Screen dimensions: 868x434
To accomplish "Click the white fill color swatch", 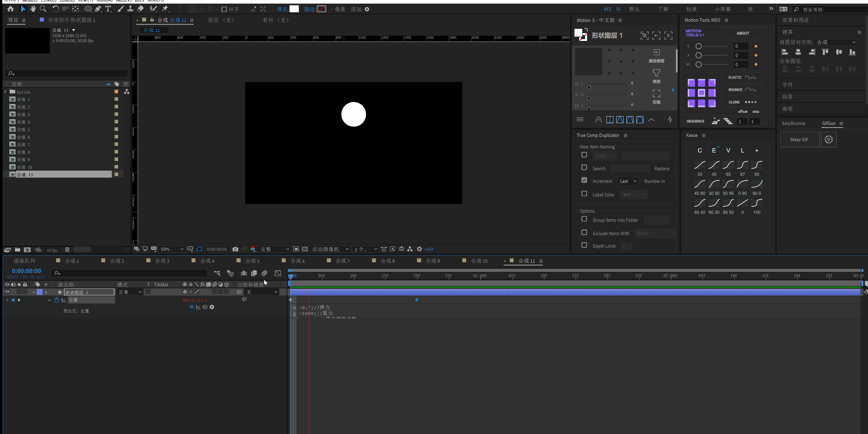I will (x=294, y=9).
